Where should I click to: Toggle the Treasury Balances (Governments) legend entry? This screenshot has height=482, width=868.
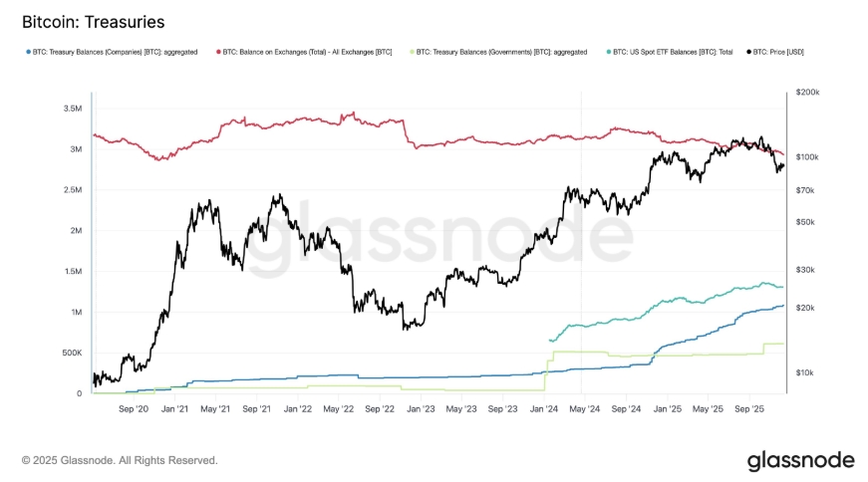[498, 52]
